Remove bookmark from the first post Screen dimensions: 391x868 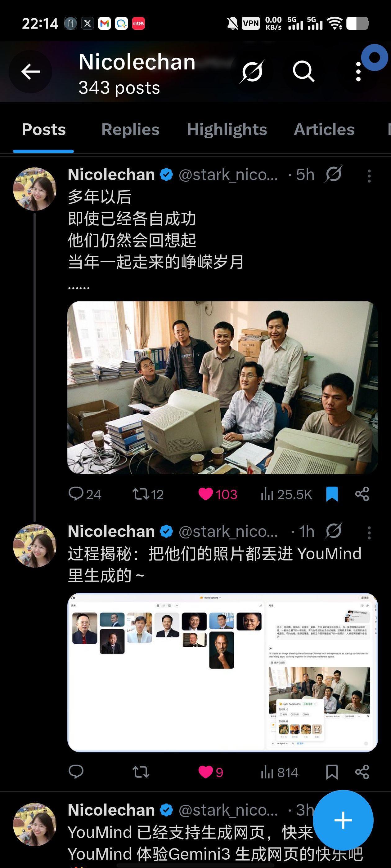[332, 494]
